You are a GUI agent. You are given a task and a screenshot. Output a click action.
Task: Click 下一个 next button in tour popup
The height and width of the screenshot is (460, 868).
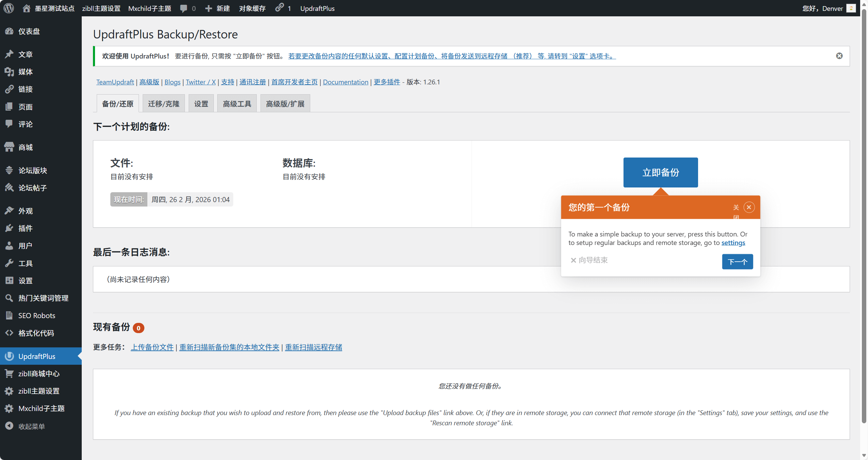[x=737, y=262]
